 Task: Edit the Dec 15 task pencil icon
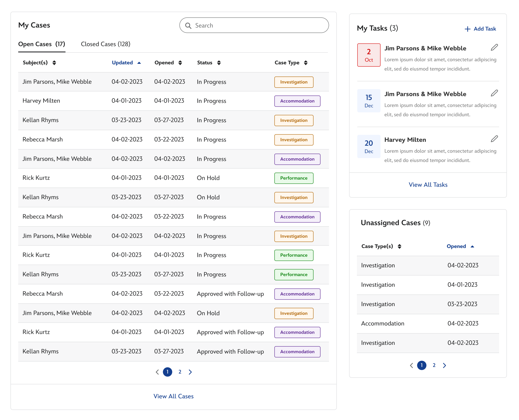[x=494, y=93]
